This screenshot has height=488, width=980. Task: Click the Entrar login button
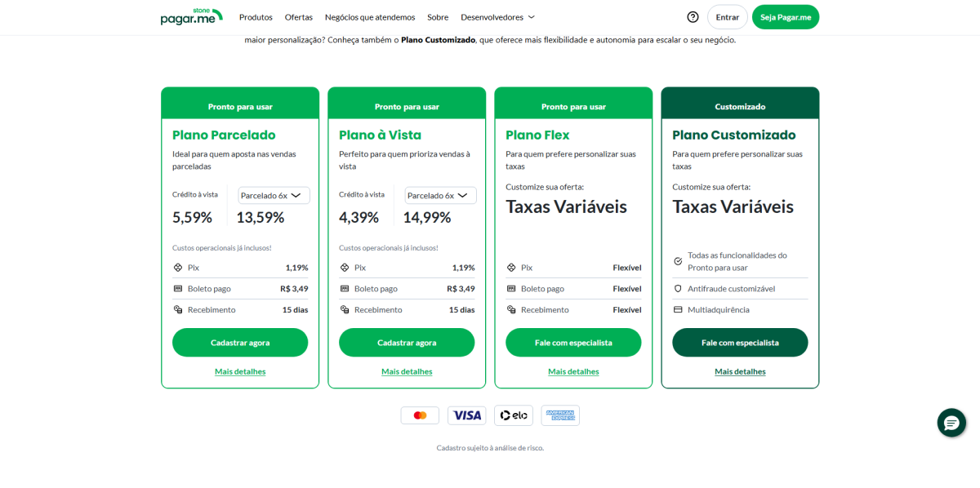pyautogui.click(x=728, y=17)
